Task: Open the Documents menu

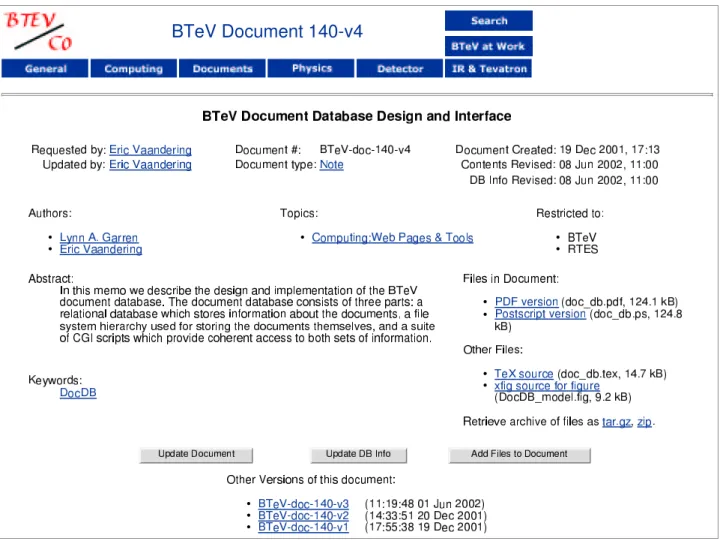Action: point(223,69)
